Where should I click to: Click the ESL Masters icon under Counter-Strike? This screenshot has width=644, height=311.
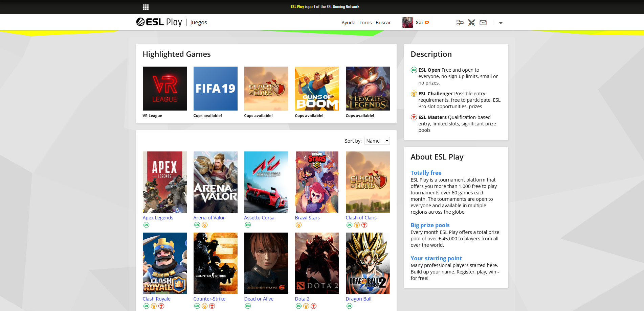pyautogui.click(x=212, y=306)
